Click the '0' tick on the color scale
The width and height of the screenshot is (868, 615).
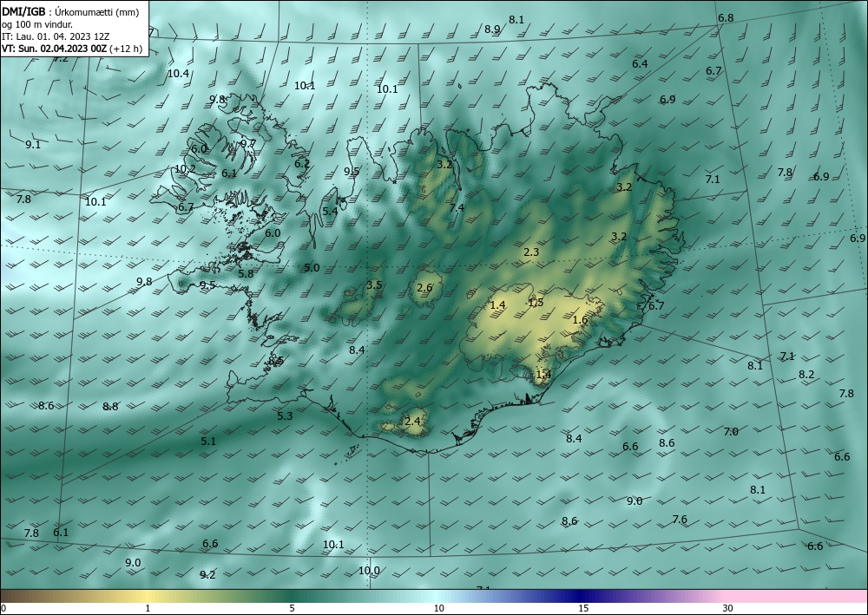click(3, 608)
